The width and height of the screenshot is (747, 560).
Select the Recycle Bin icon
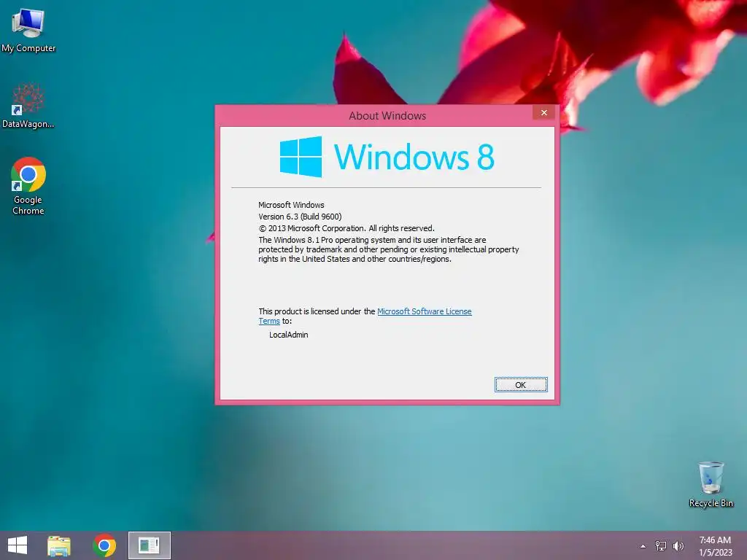point(711,484)
